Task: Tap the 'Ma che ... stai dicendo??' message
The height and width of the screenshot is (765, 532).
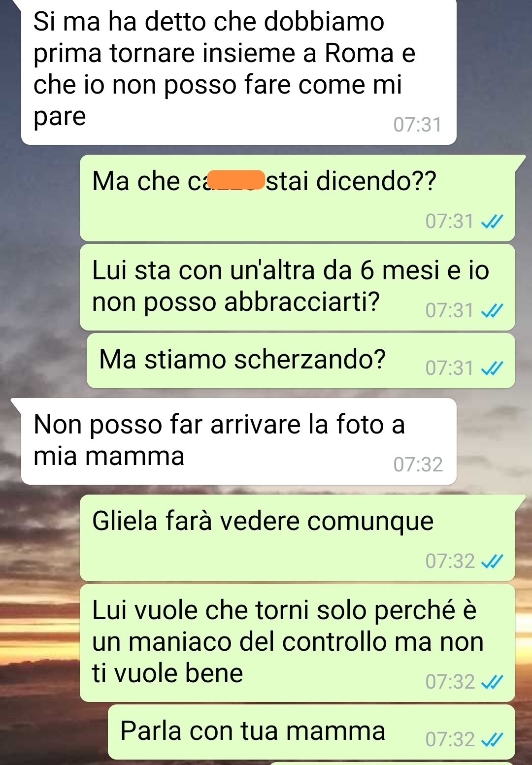Action: pyautogui.click(x=298, y=198)
